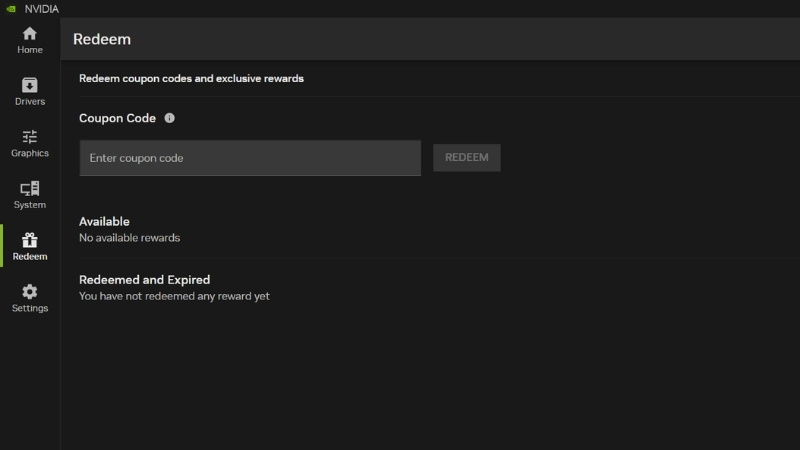800x450 pixels.
Task: Click the Settings text label in sidebar
Action: point(30,308)
